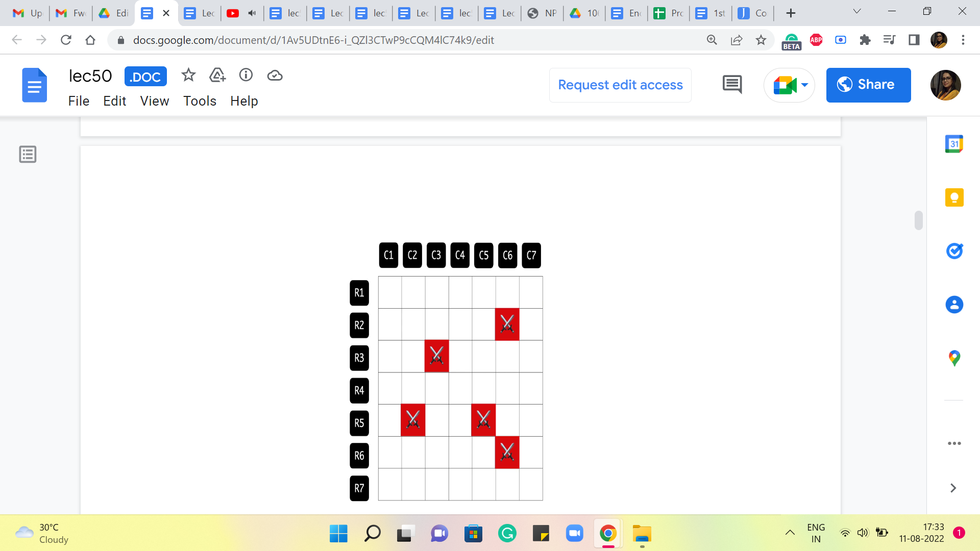View document status cloud icon
The height and width of the screenshot is (551, 980).
(275, 76)
